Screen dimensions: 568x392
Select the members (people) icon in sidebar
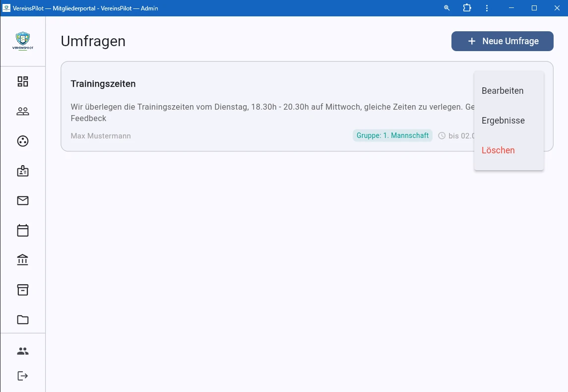22,111
